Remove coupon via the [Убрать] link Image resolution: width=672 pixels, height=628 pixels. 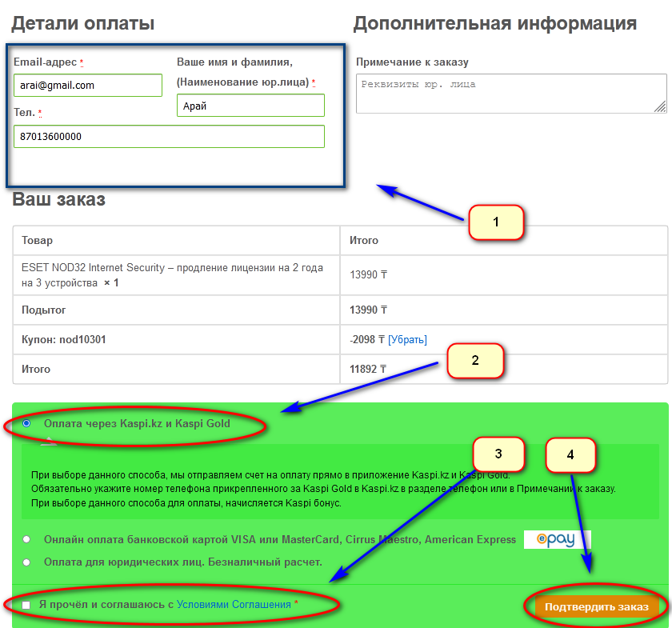point(407,339)
